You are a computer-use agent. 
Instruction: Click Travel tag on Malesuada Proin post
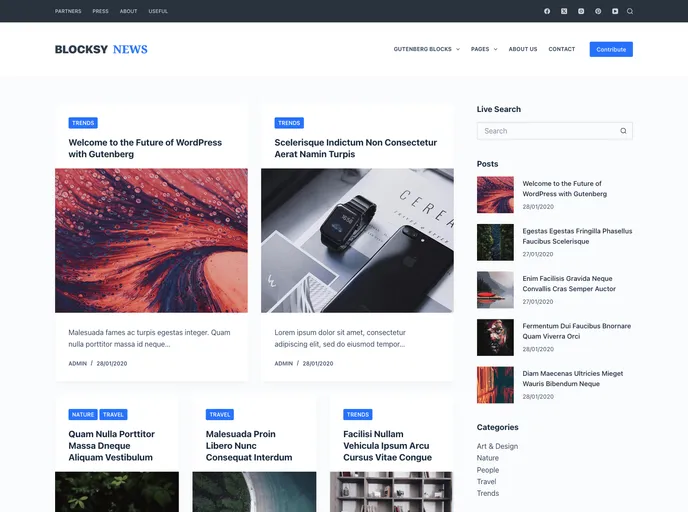220,414
